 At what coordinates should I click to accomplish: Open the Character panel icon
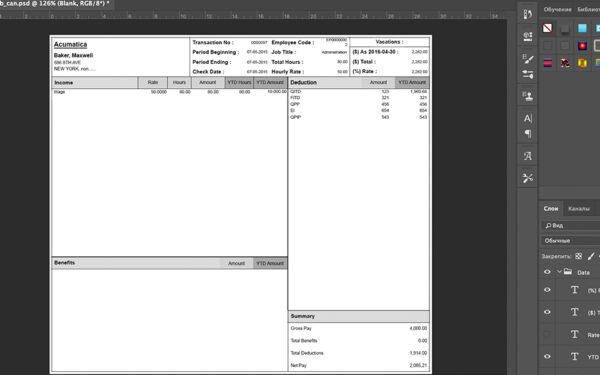pos(528,118)
